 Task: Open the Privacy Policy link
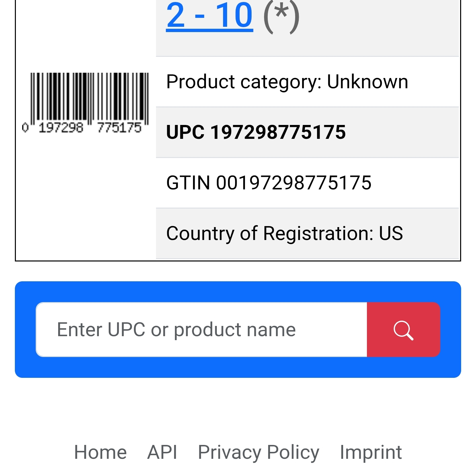(258, 452)
